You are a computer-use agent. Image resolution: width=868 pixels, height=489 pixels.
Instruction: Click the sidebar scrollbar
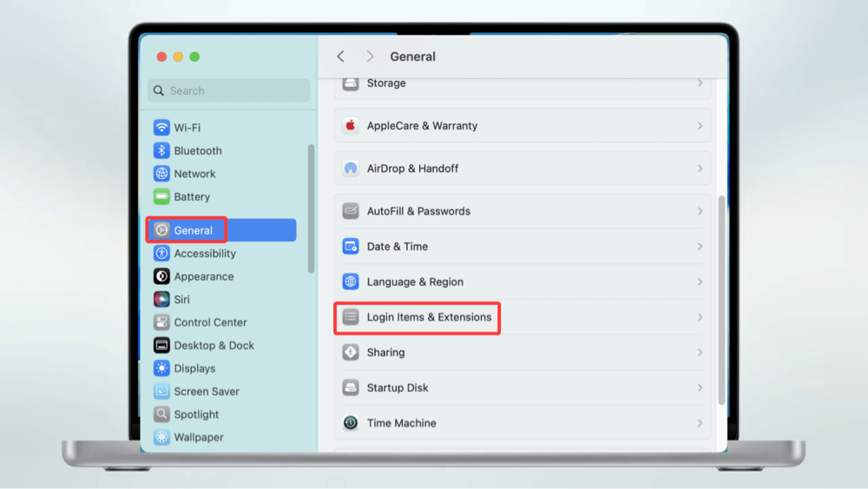(311, 208)
